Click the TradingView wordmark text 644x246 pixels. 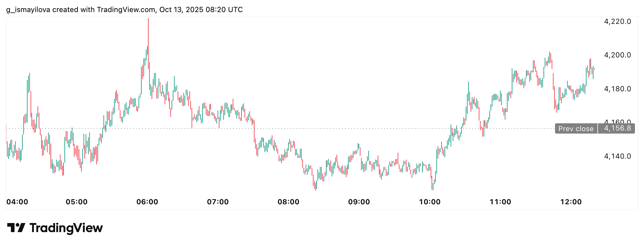(x=66, y=228)
